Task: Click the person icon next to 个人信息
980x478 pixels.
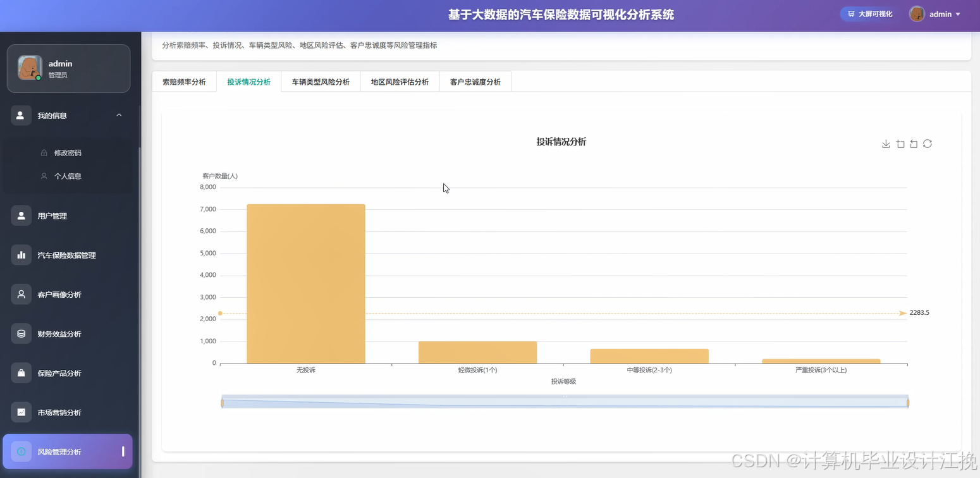Action: (44, 176)
